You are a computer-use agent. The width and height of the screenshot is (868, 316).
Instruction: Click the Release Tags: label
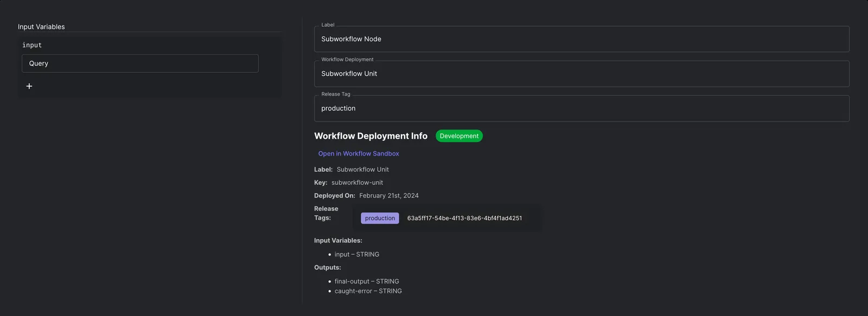[326, 213]
